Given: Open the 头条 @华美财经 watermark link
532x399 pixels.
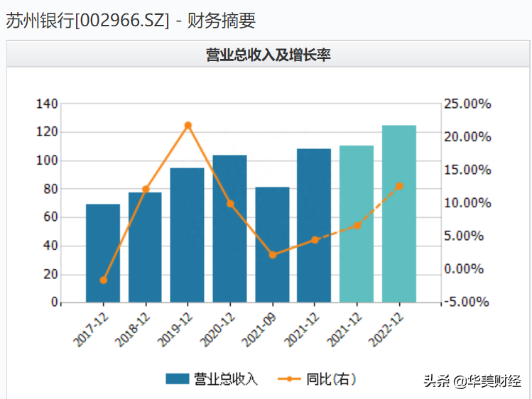Looking at the screenshot, I should (x=472, y=381).
